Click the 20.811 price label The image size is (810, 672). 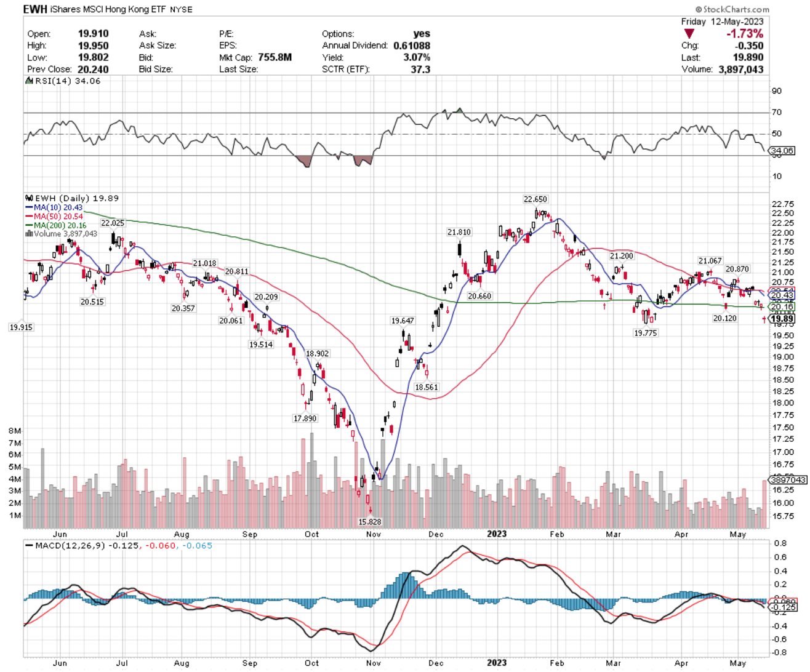236,272
